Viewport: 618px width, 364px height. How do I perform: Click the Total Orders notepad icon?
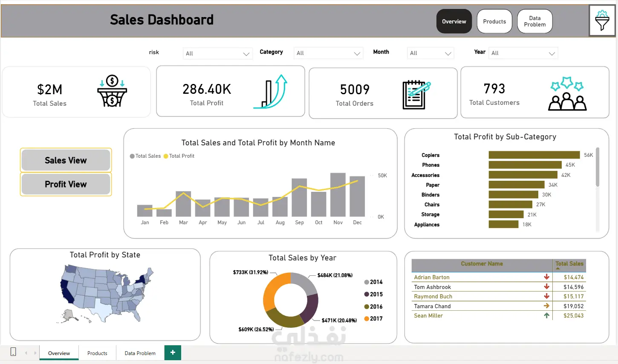pyautogui.click(x=416, y=94)
